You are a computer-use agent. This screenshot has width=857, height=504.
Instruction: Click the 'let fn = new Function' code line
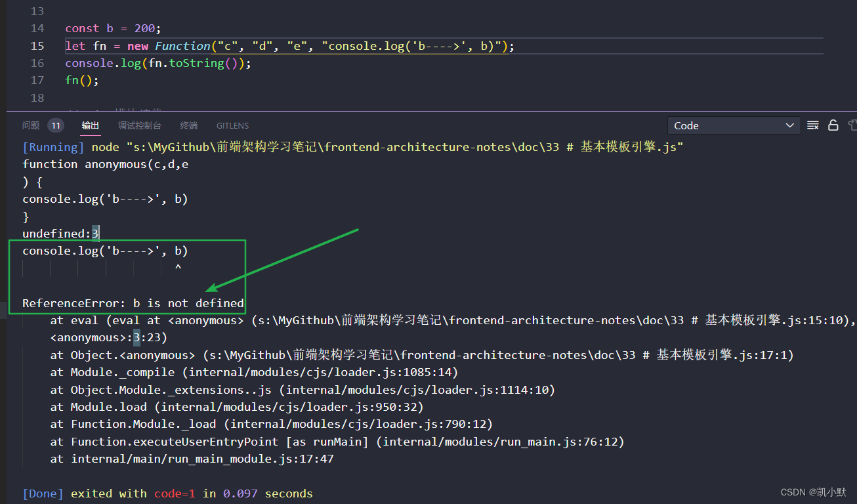[290, 46]
